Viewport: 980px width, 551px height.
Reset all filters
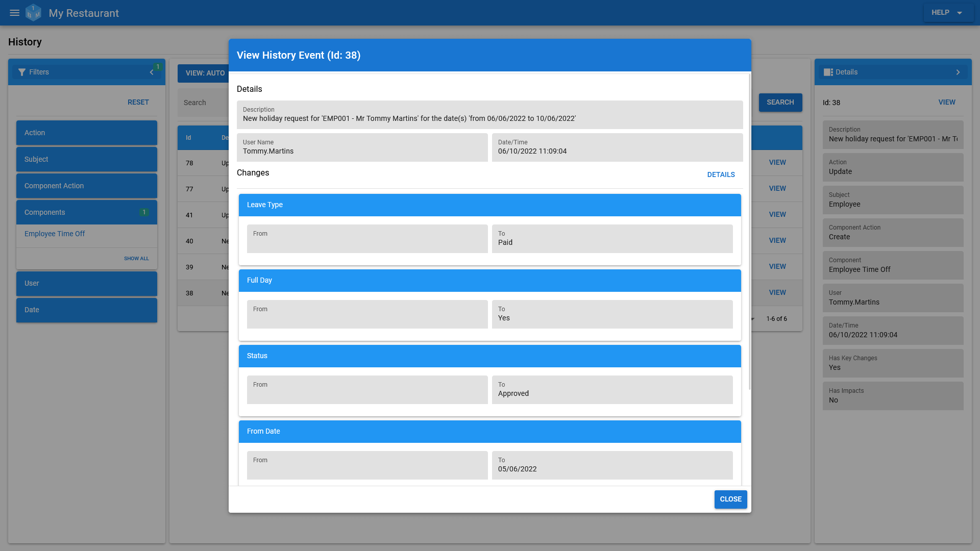[x=138, y=103]
